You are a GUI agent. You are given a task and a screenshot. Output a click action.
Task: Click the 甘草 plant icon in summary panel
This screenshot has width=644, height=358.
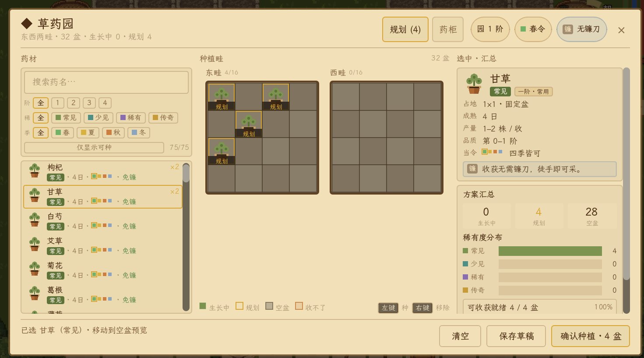pyautogui.click(x=474, y=84)
